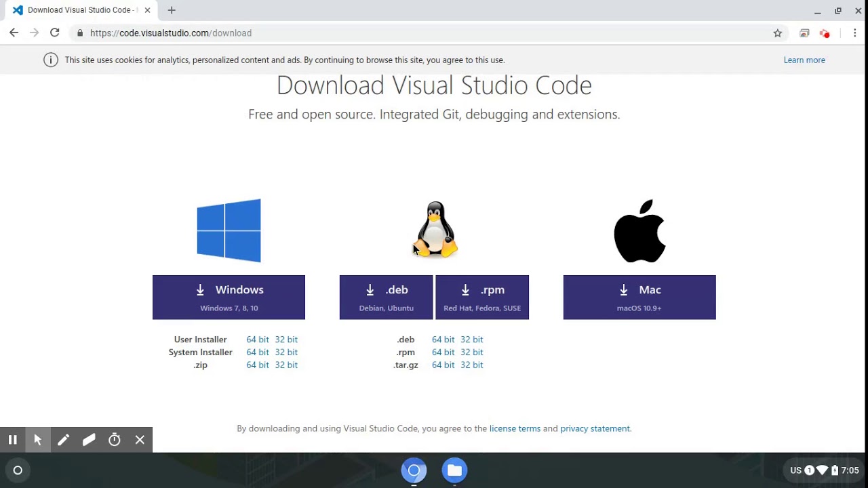Download Windows .zip 64 bit
The image size is (868, 488).
coord(258,365)
